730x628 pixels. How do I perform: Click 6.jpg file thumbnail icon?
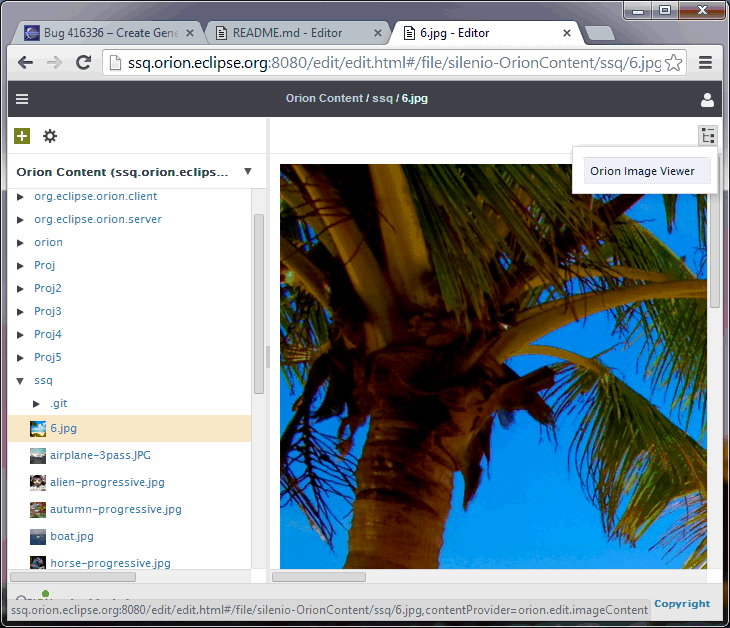38,429
